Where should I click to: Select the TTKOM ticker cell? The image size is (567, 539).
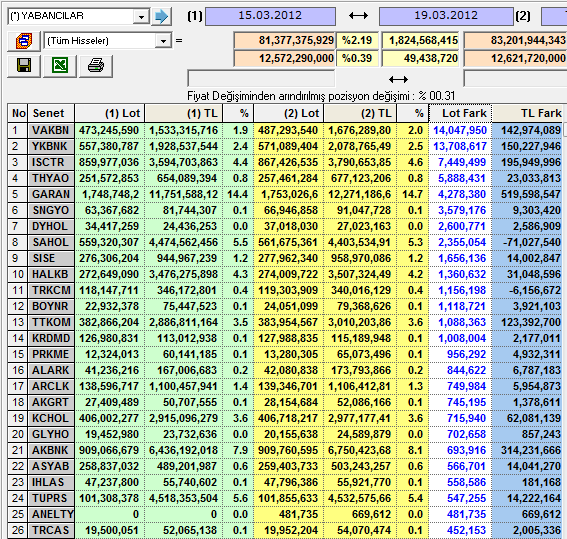click(51, 322)
